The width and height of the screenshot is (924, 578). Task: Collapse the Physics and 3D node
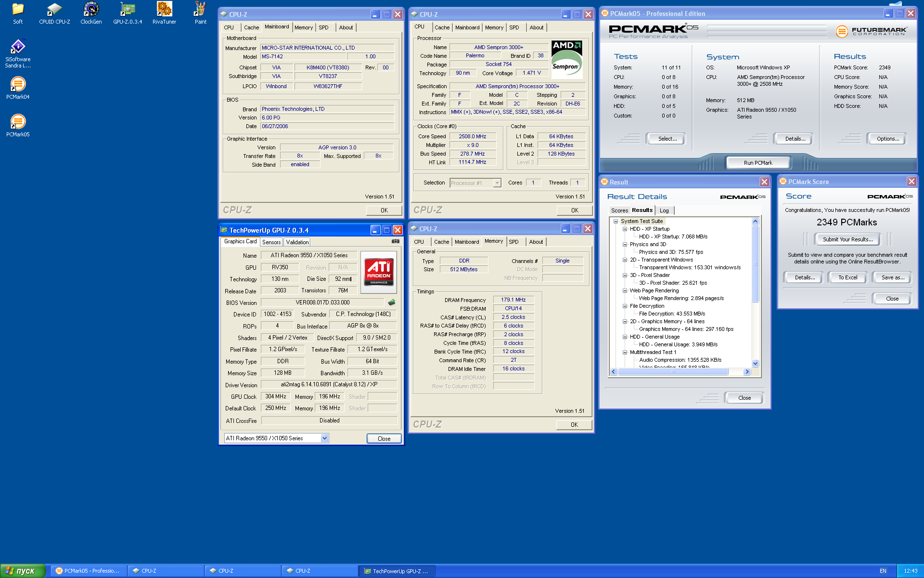(625, 244)
